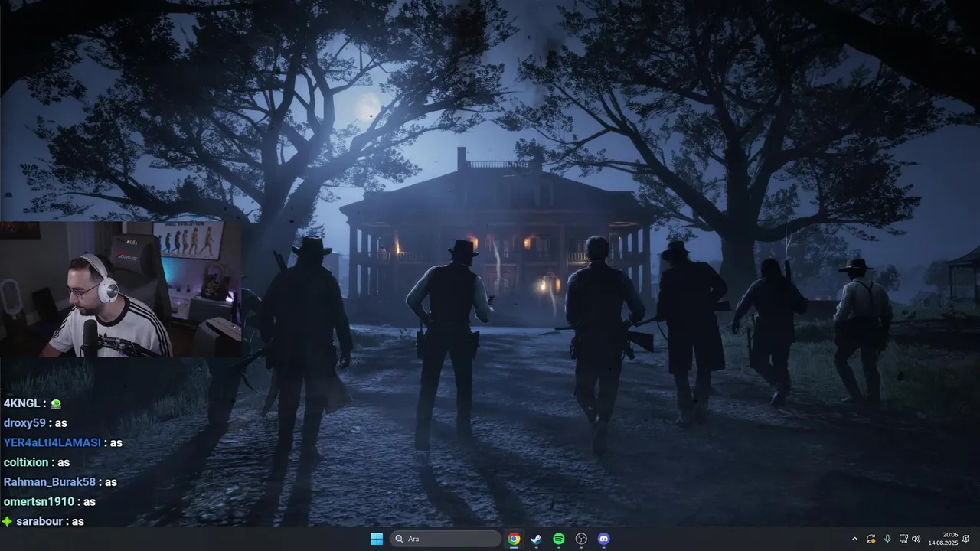Click the emote in 4KNGL's message
Viewport: 980px width, 551px height.
(55, 403)
